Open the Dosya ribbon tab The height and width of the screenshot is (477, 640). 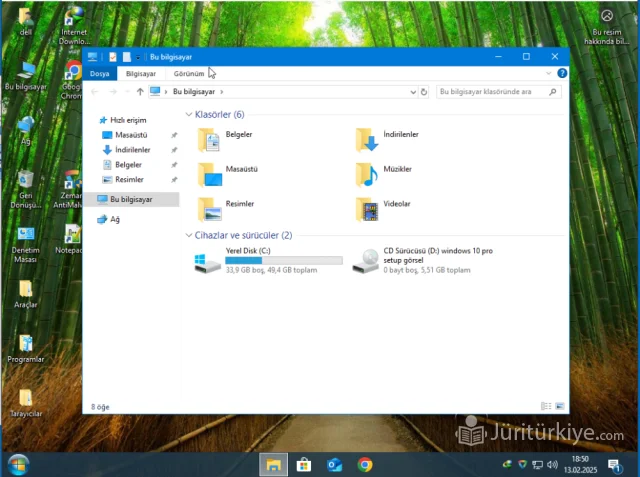(100, 73)
